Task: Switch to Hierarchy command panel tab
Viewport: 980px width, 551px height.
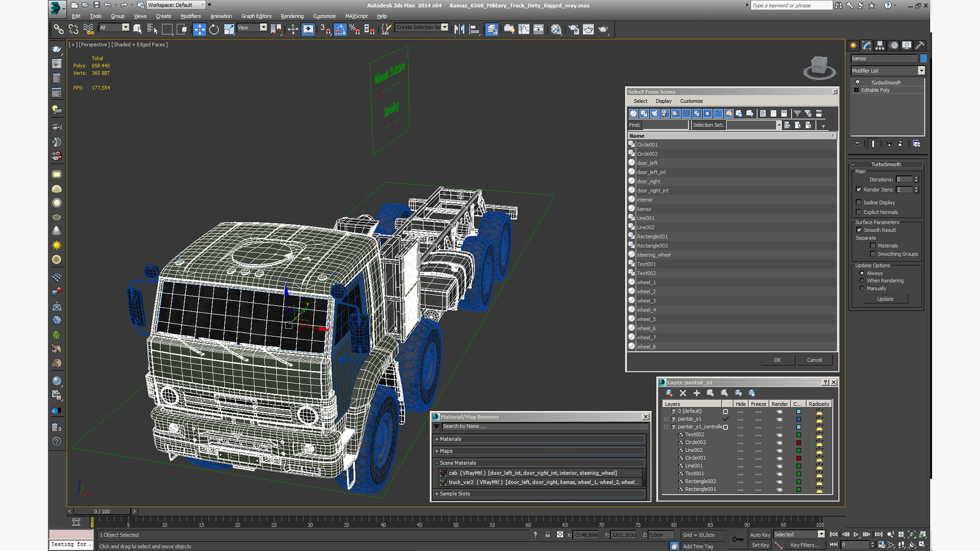Action: click(880, 45)
